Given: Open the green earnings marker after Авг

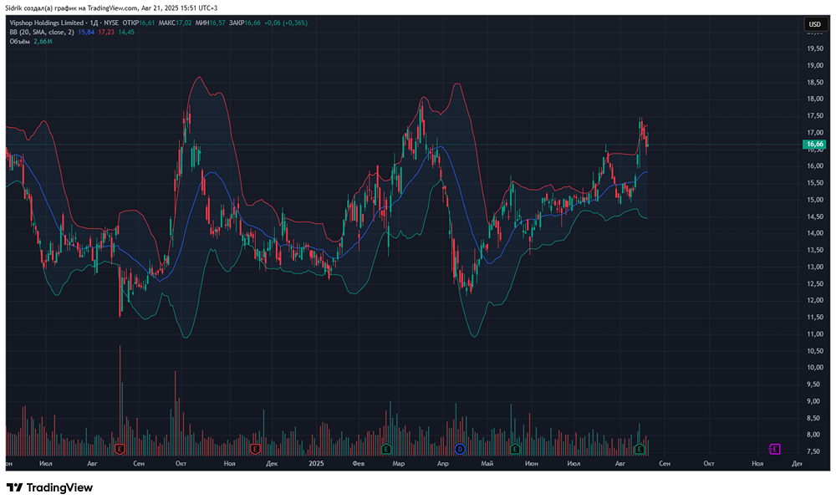Looking at the screenshot, I should 640,449.
